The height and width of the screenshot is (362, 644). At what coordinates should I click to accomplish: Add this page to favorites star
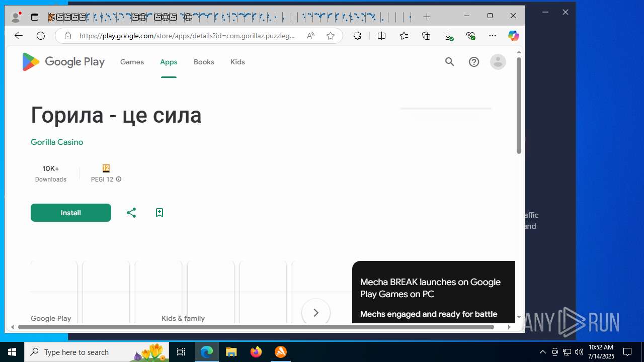331,36
